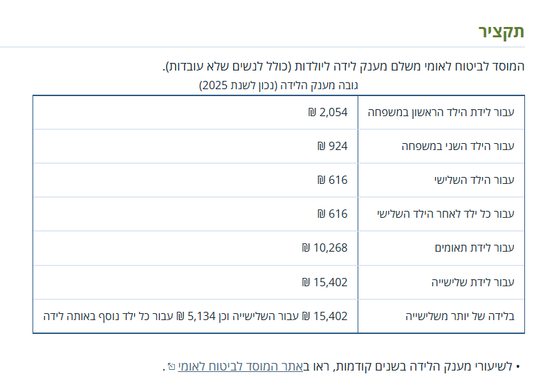Click the 10,268 ₪ twins amount cell

(x=324, y=248)
